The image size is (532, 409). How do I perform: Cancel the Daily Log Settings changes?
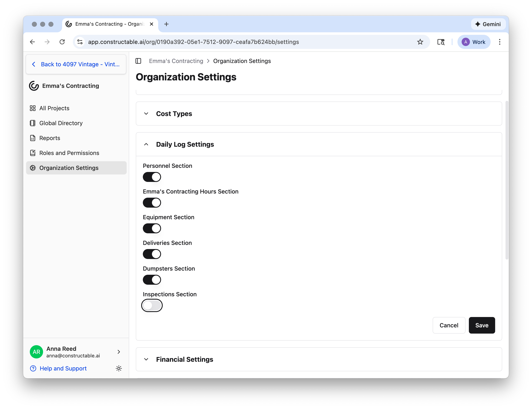(449, 325)
